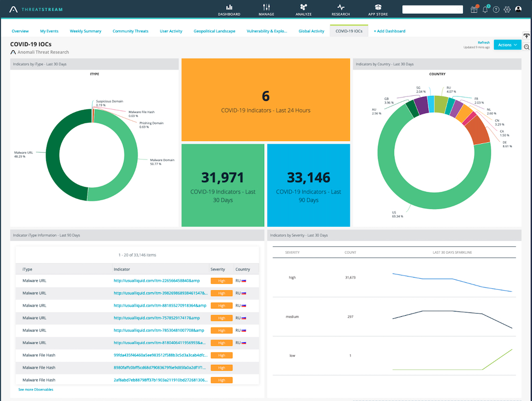Click the Severity column header
Screen dimensions: 532x401
click(218, 269)
